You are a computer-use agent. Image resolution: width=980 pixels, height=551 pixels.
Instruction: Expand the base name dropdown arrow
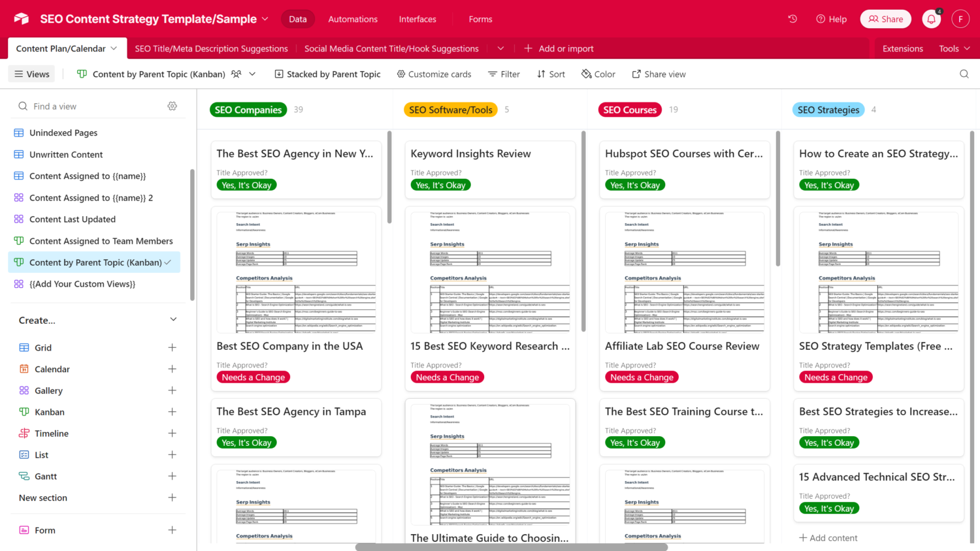[265, 19]
